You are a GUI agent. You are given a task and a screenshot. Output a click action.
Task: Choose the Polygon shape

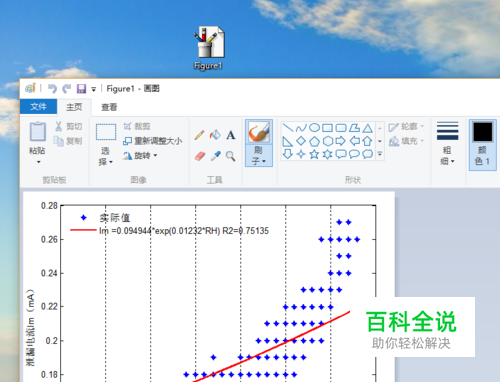coord(354,128)
